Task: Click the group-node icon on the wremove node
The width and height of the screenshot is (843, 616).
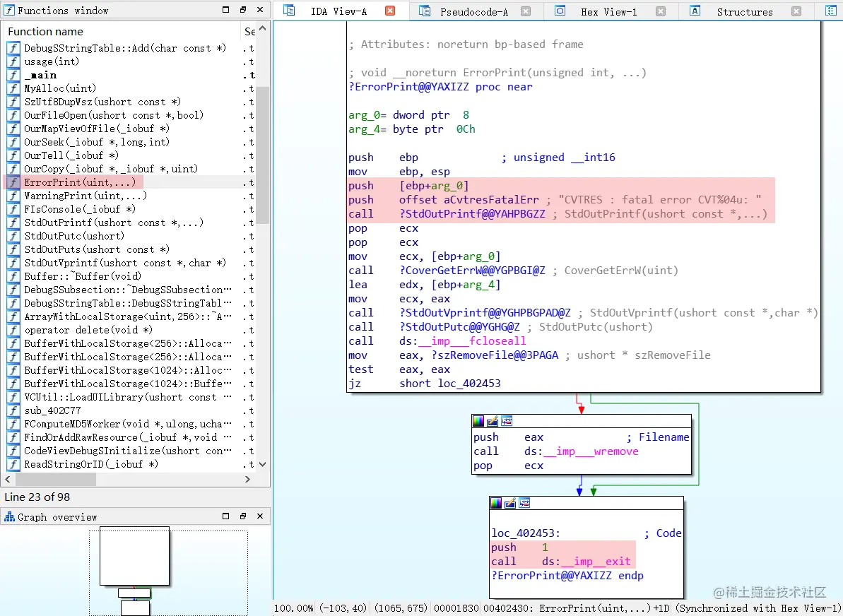Action: click(x=507, y=421)
